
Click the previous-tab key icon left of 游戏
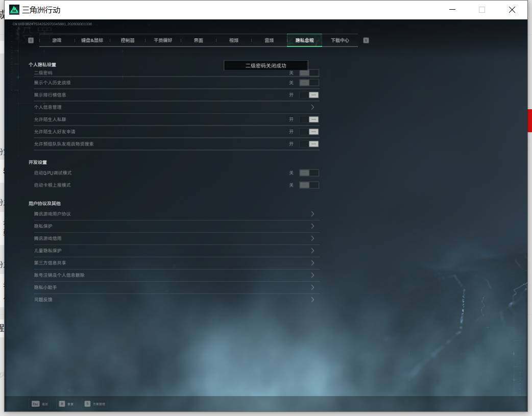click(x=31, y=40)
